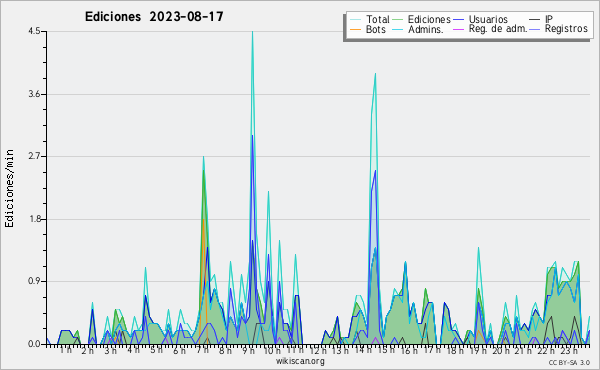The height and width of the screenshot is (370, 600).
Task: Click the y-axis value 2.7
Action: click(34, 156)
